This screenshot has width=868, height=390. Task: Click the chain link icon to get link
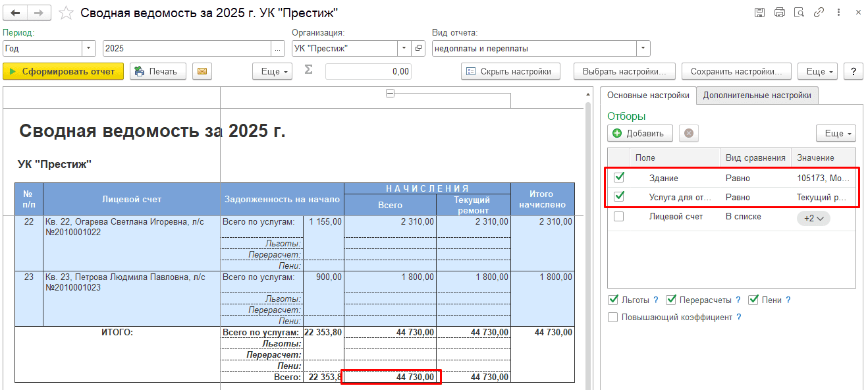(x=819, y=13)
